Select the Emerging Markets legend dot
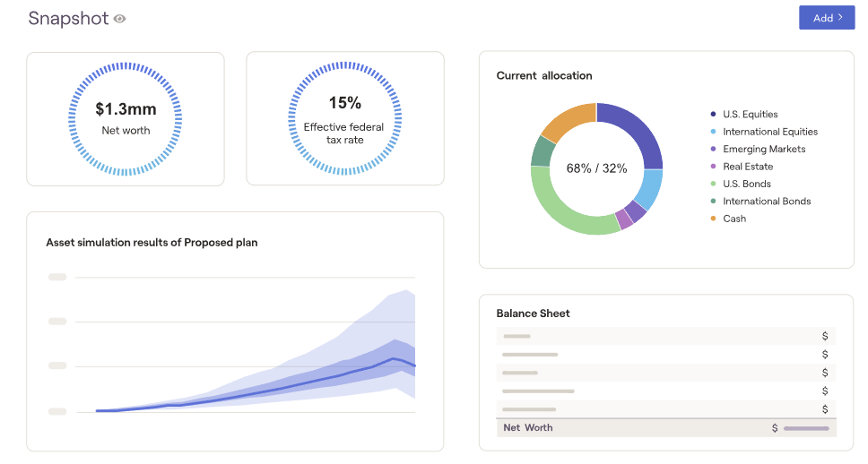 (x=713, y=150)
